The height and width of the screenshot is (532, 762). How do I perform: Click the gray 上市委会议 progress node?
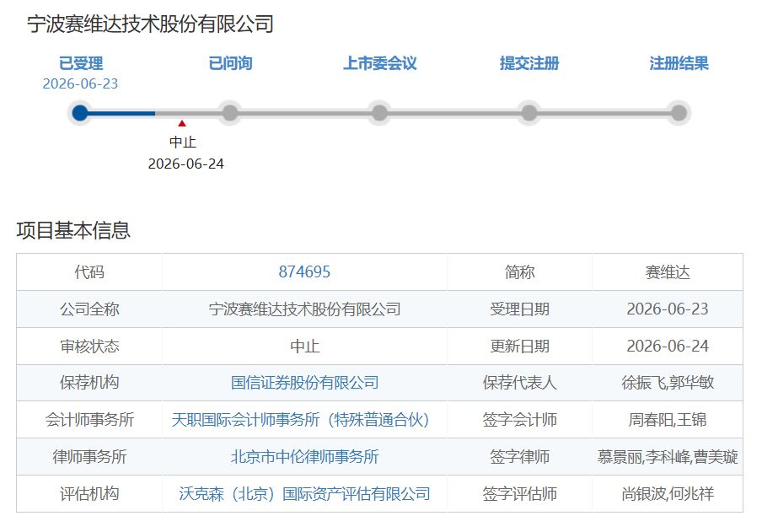pos(379,113)
